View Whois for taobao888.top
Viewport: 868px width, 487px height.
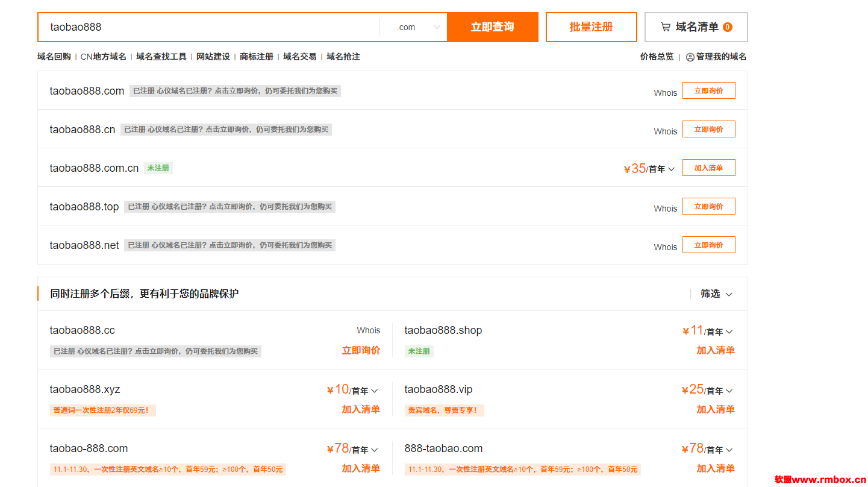point(666,209)
